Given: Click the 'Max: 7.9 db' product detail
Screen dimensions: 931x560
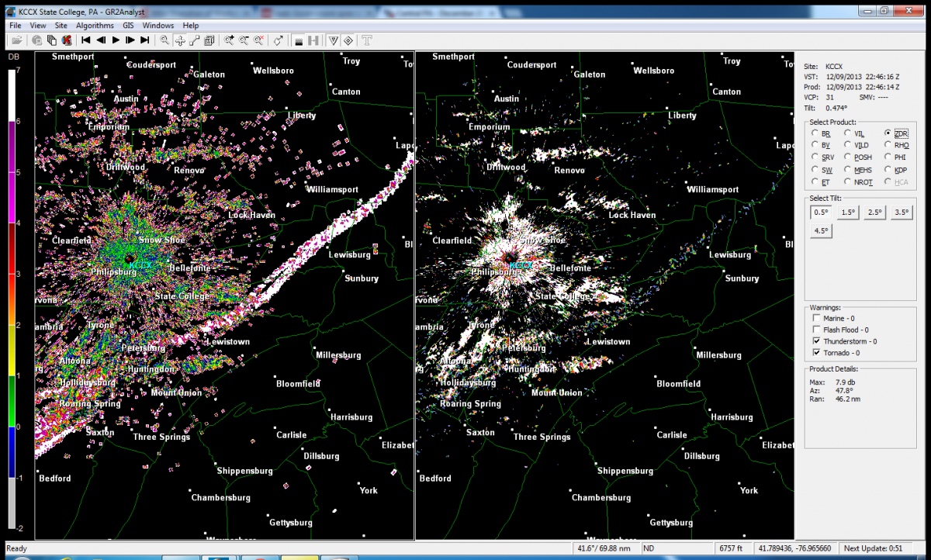Looking at the screenshot, I should [x=832, y=382].
